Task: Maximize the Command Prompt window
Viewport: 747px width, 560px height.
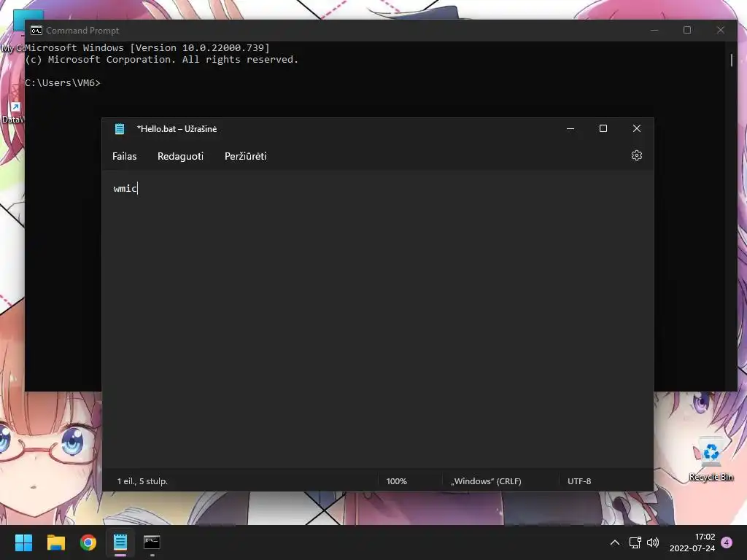Action: (x=687, y=30)
